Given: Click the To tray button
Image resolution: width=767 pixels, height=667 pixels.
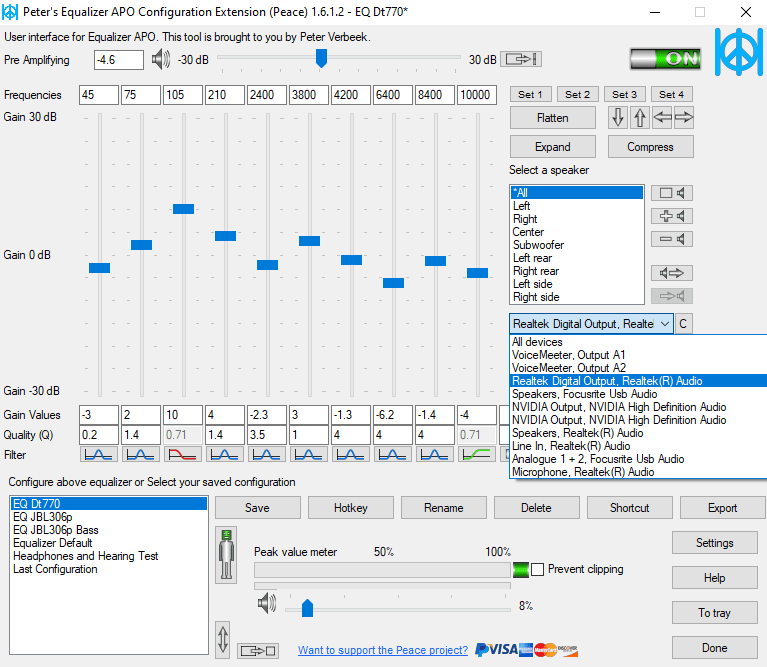Looking at the screenshot, I should (715, 613).
